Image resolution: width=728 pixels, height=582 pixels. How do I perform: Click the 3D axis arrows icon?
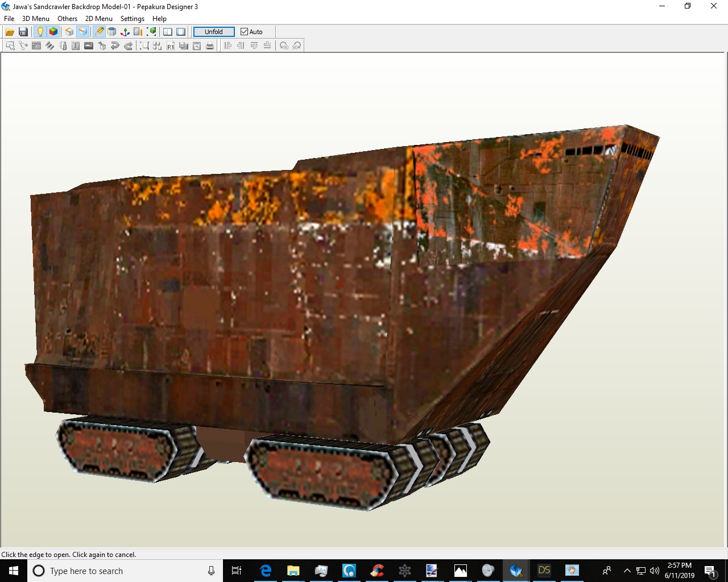[125, 32]
